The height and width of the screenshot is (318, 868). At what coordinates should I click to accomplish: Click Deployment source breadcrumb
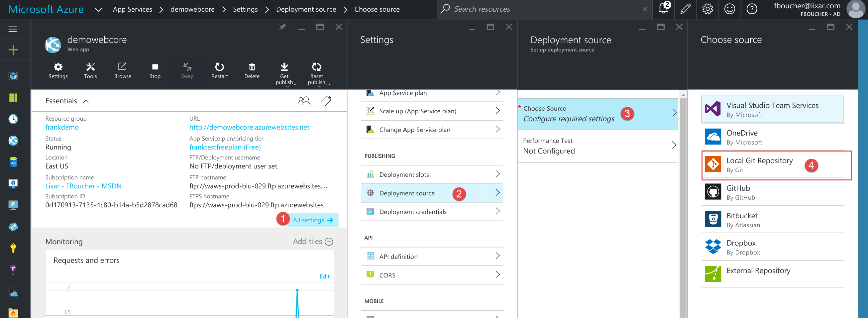coord(306,9)
